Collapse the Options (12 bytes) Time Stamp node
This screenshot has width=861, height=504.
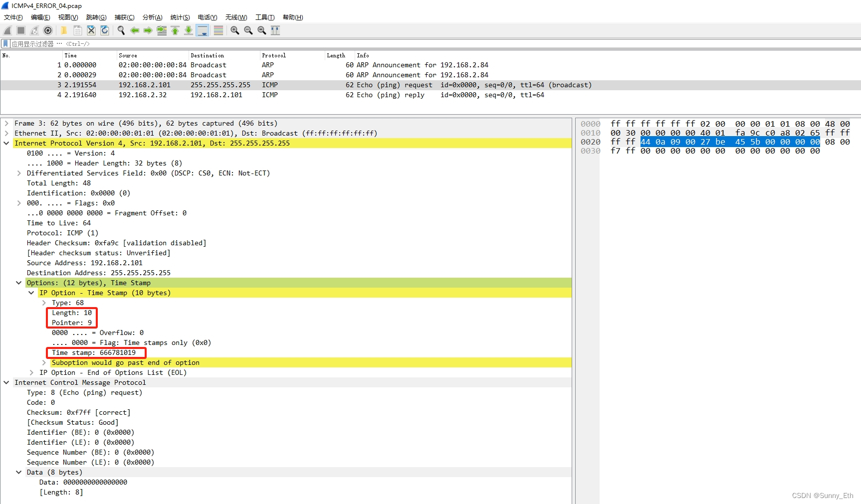(18, 283)
